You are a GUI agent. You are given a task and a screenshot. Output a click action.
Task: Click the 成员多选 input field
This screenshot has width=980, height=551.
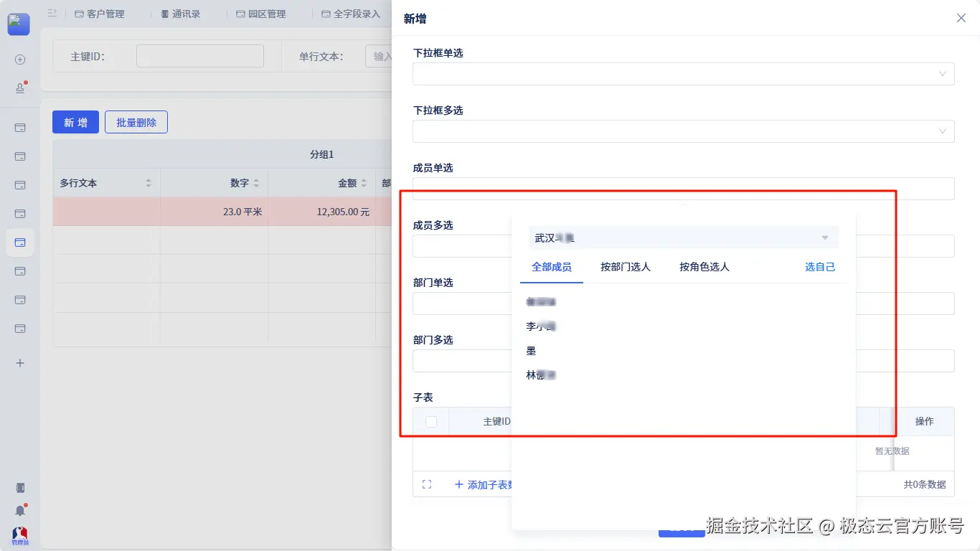point(462,246)
